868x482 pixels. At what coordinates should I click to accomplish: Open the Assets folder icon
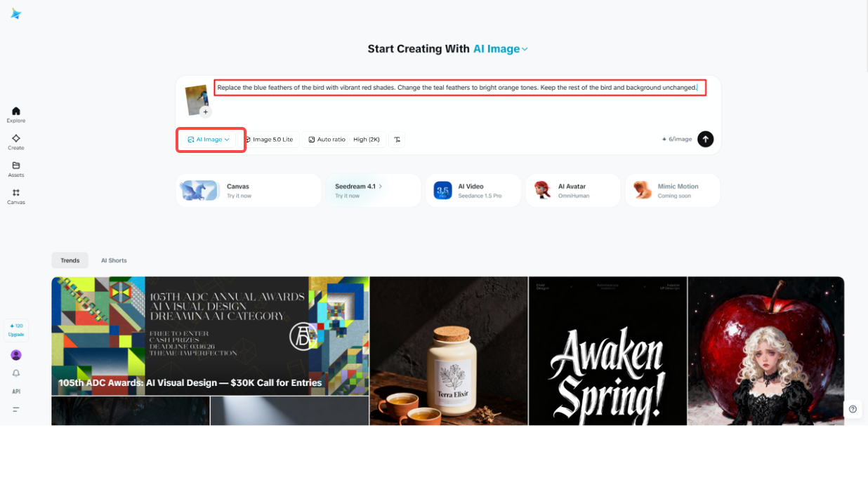click(x=15, y=169)
